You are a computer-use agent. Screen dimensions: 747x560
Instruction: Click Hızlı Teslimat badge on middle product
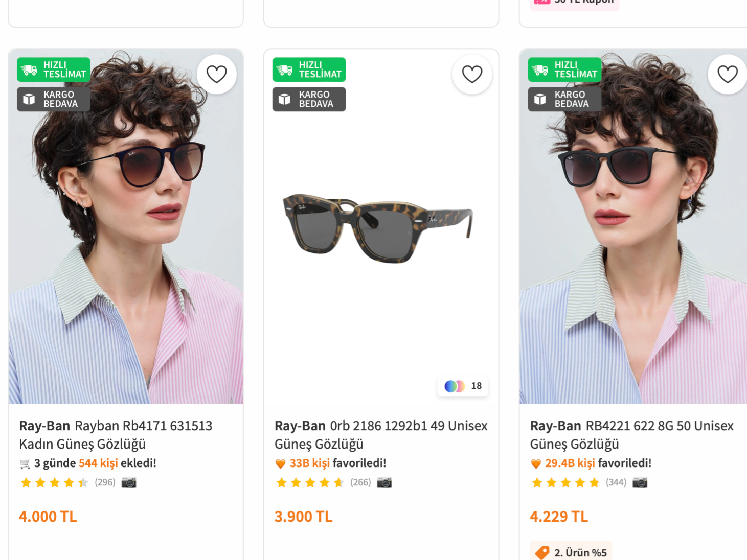point(309,69)
